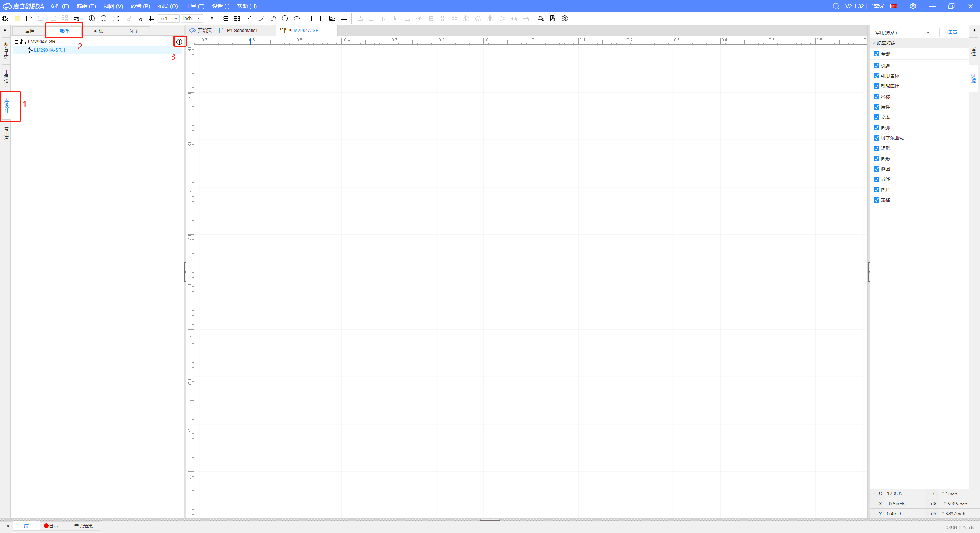The height and width of the screenshot is (533, 980).
Task: Open the 日志 bottom panel tab
Action: (53, 526)
